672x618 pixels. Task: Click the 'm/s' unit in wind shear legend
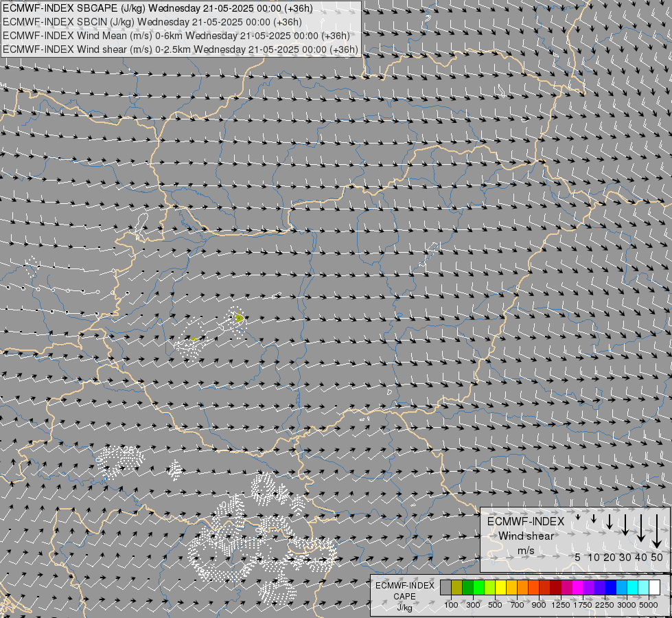526,550
